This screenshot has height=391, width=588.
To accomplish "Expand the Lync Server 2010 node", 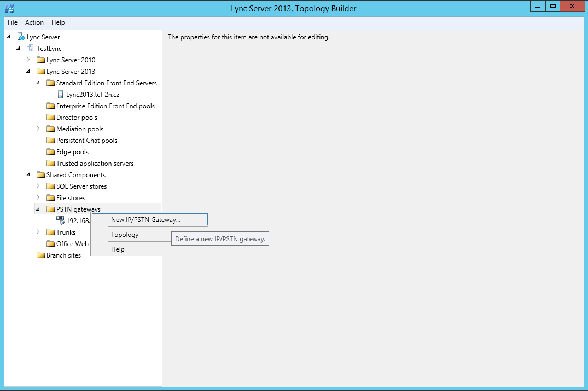I will point(28,60).
